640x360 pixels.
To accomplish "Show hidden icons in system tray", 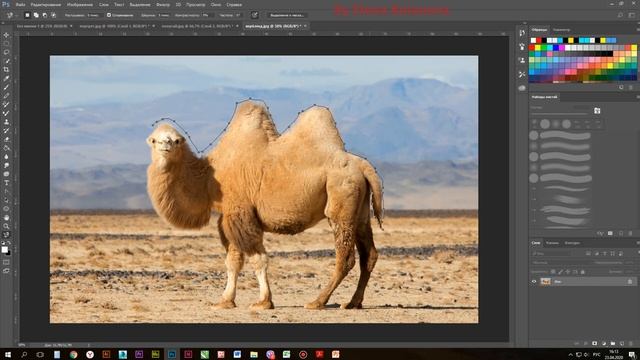I will click(x=570, y=354).
